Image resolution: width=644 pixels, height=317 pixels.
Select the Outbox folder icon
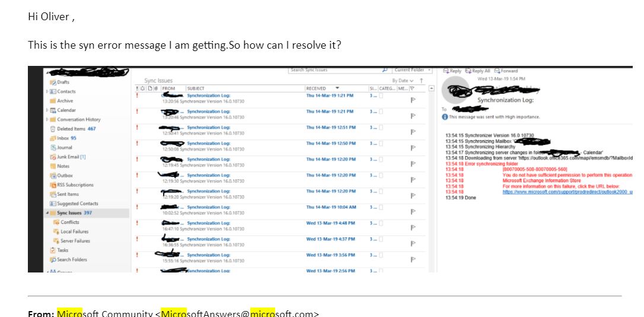click(53, 176)
